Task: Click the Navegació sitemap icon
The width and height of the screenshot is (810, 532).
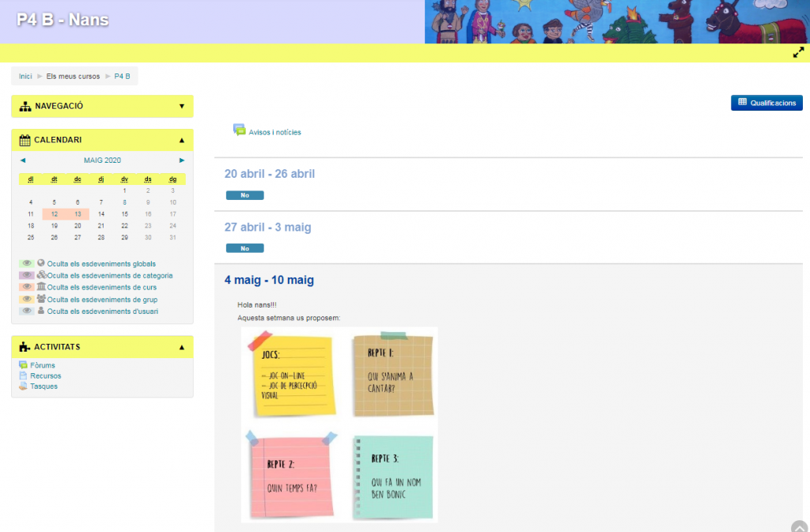Action: pos(25,106)
